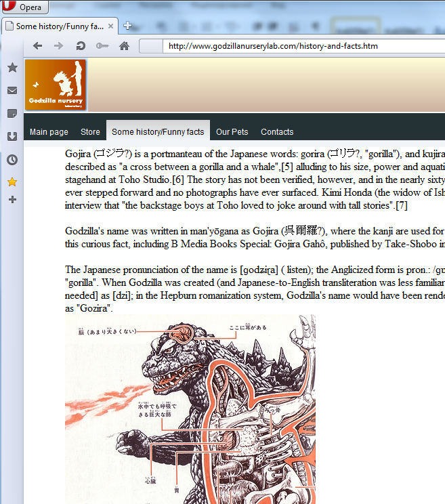Open Bookmarks panel in sidebar
Image resolution: width=445 pixels, height=504 pixels.
pos(12,68)
